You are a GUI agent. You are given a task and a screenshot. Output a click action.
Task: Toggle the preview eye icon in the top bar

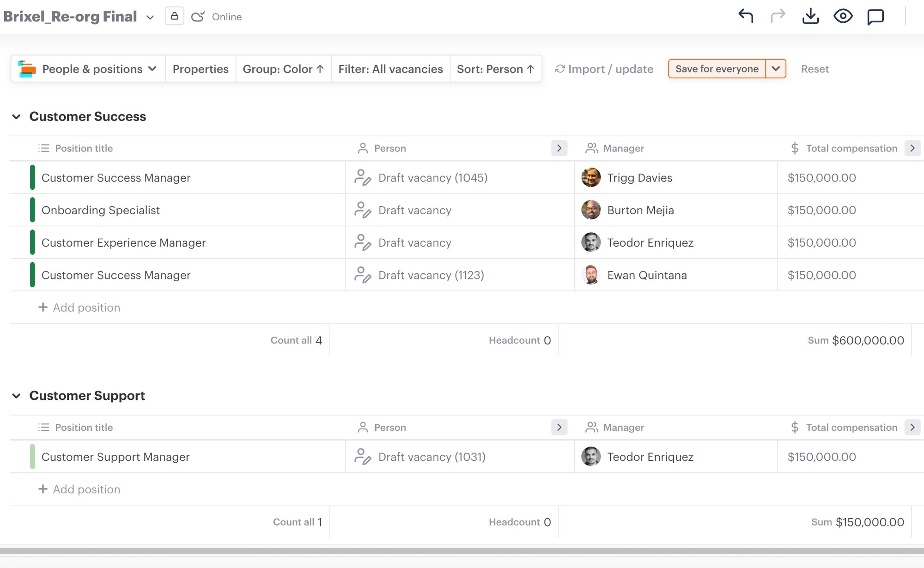pyautogui.click(x=843, y=16)
